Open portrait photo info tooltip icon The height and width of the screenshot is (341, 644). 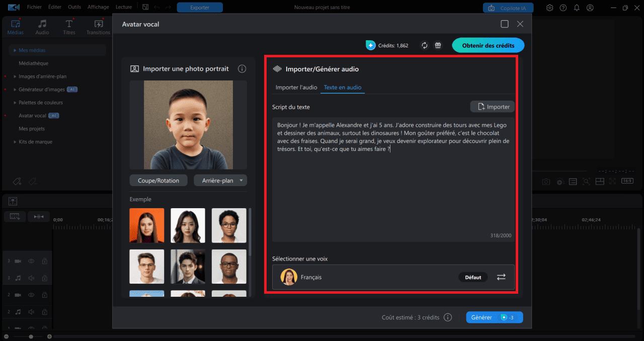click(242, 69)
